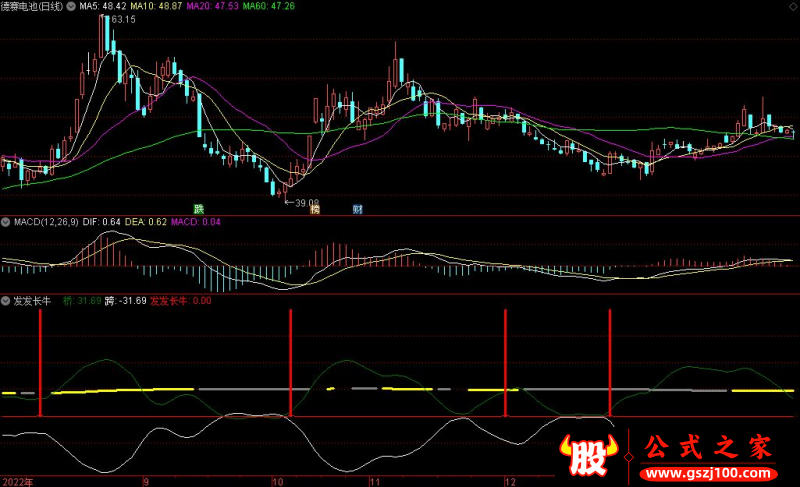
Task: Click the month 10 marker on time axis
Action: coord(276,481)
